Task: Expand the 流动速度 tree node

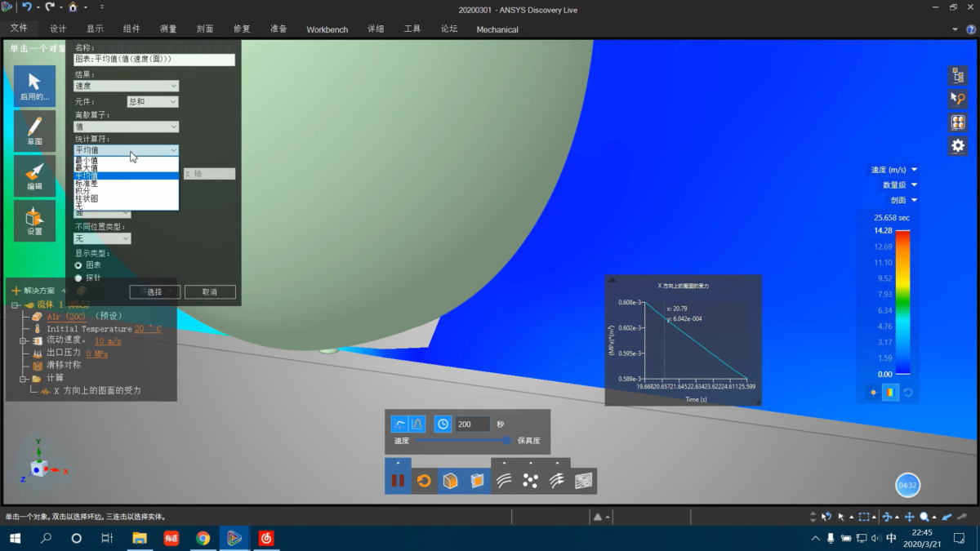Action: 24,340
